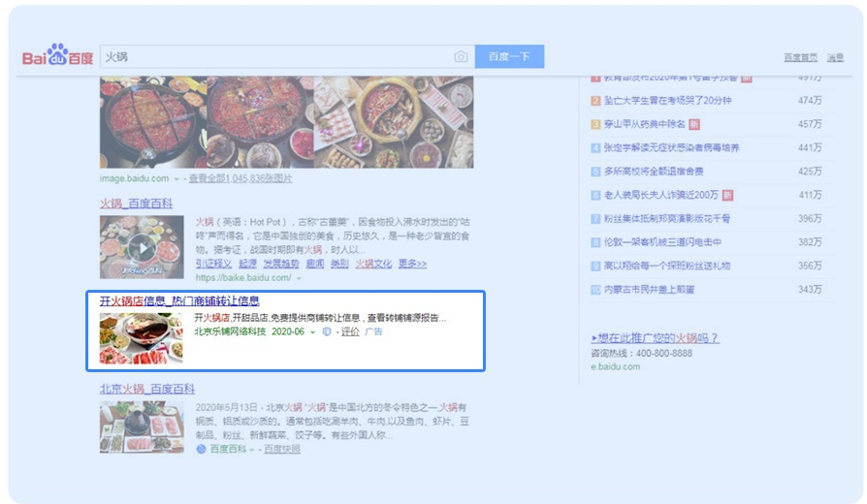This screenshot has width=867, height=504.
Task: Click the 北京火锅 result thumbnail
Action: 143,427
